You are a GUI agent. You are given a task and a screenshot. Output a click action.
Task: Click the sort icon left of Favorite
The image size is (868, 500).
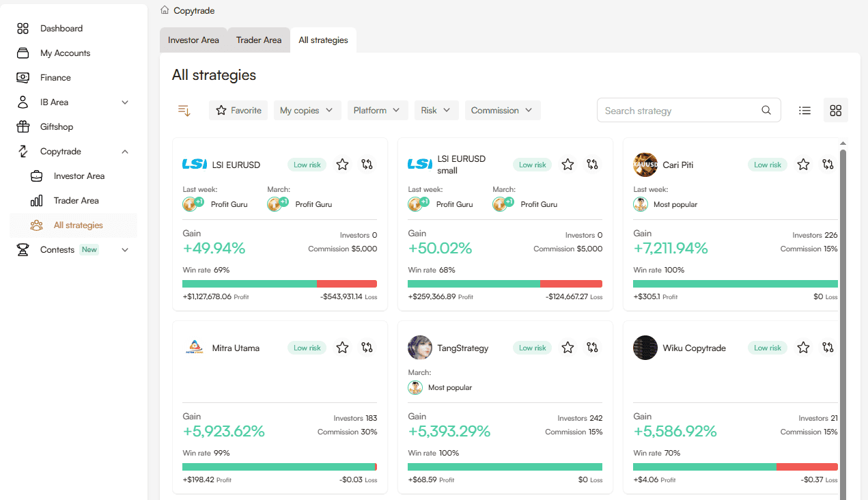[x=184, y=111]
